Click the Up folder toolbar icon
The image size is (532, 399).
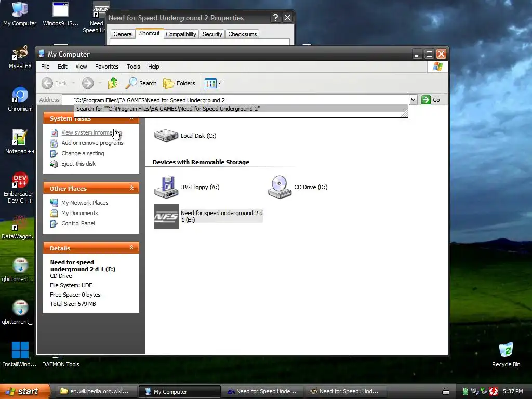[x=112, y=83]
